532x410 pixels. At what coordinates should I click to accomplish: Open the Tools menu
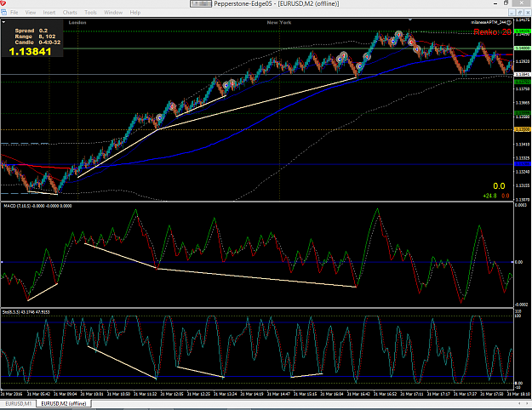pyautogui.click(x=90, y=13)
